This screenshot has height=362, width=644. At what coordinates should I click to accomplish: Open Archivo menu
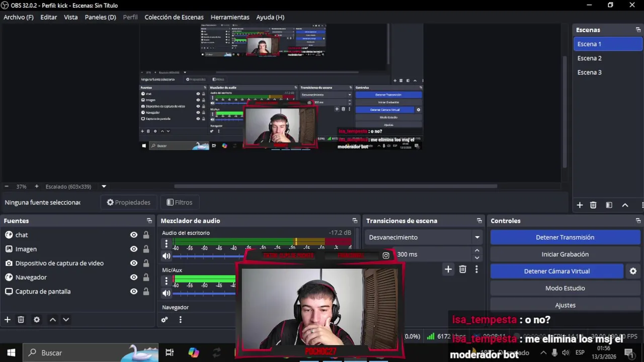[19, 17]
